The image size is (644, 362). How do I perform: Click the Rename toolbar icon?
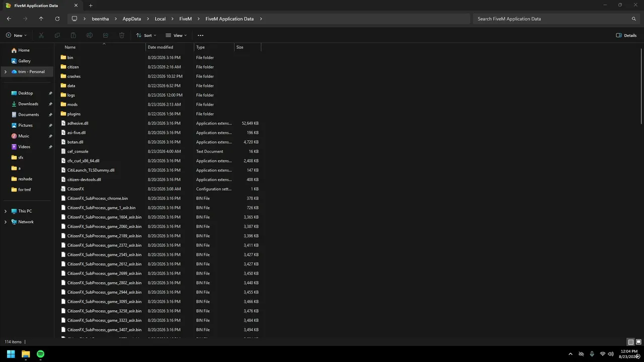tap(90, 35)
